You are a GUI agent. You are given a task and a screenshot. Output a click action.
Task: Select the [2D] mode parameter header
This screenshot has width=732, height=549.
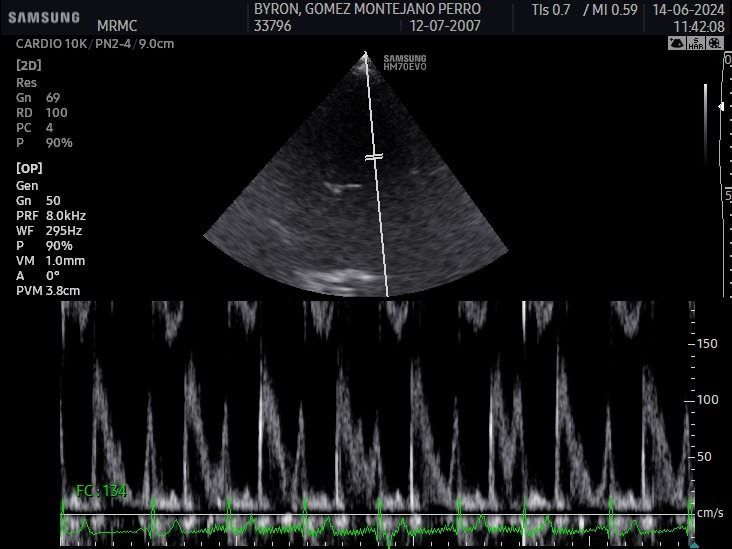[x=29, y=66]
